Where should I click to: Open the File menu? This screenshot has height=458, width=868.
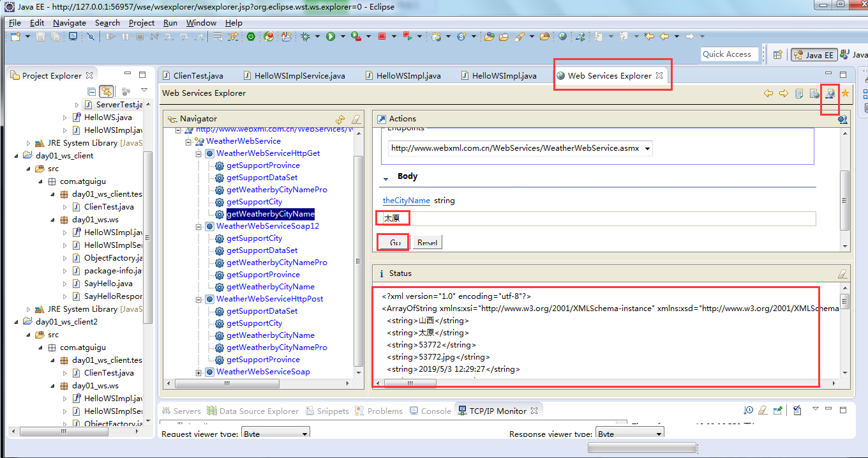click(15, 22)
